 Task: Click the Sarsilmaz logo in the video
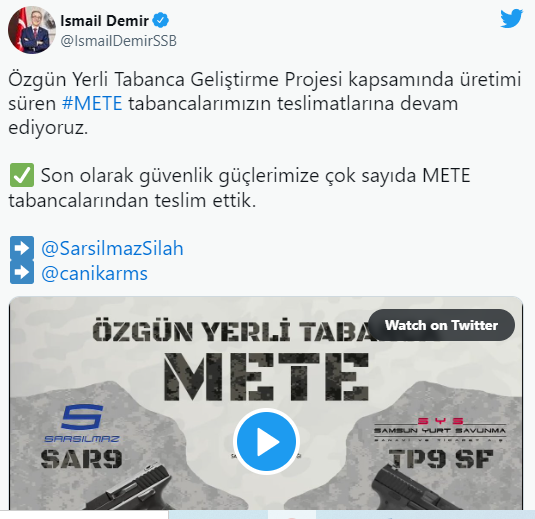point(82,423)
